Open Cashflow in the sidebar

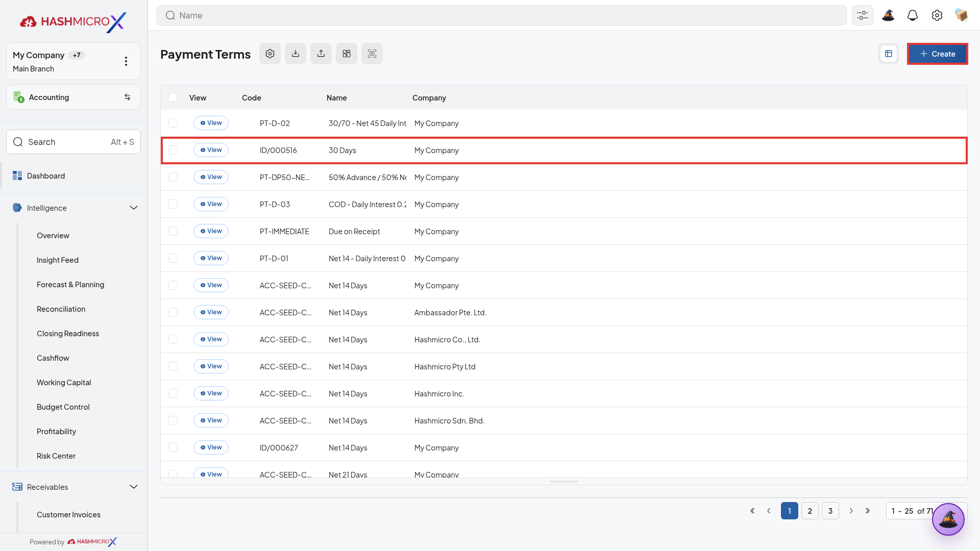click(x=53, y=358)
